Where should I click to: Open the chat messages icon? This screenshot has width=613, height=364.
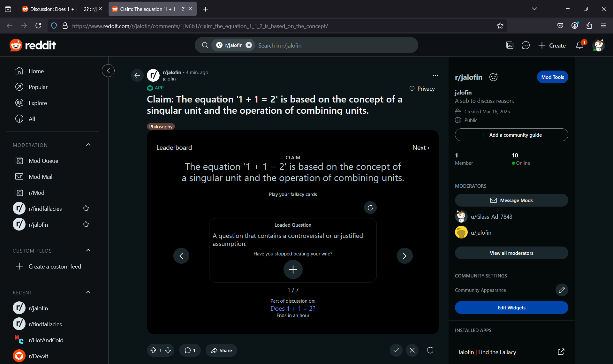(525, 45)
